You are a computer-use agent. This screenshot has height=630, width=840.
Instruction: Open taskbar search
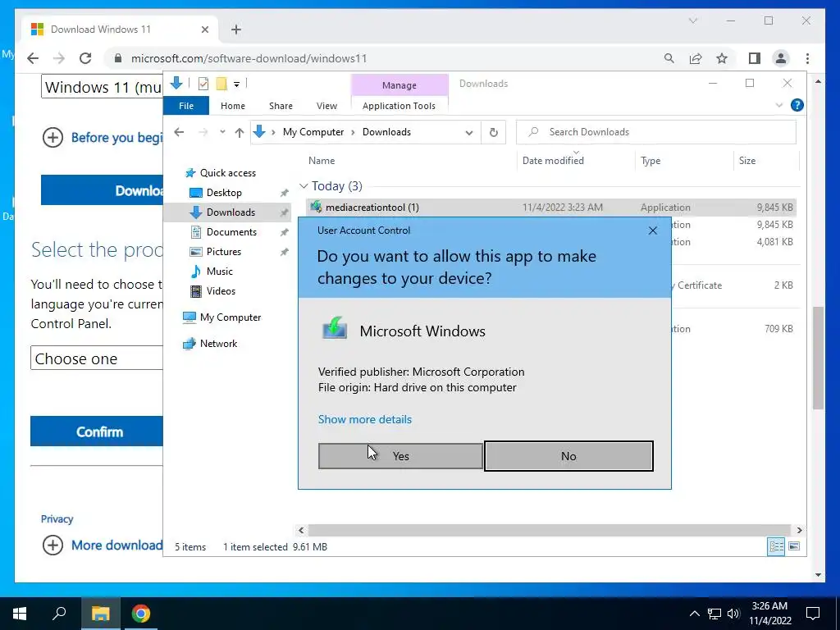59,614
